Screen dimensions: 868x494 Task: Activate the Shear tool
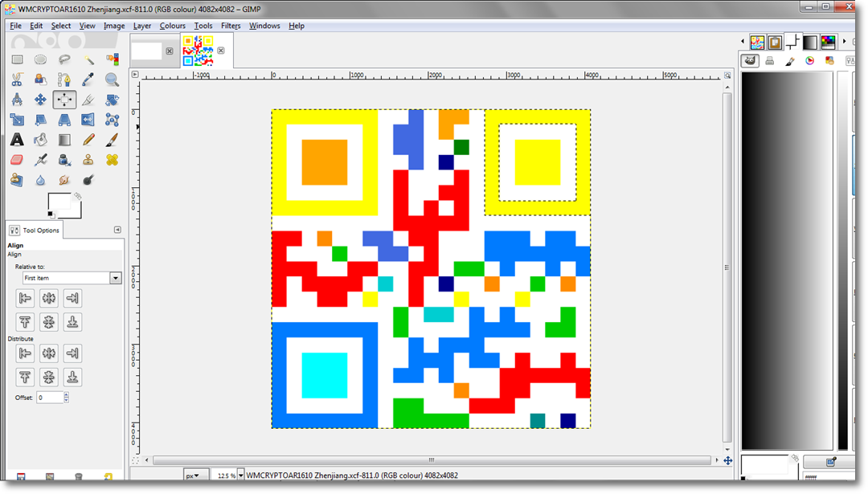40,120
